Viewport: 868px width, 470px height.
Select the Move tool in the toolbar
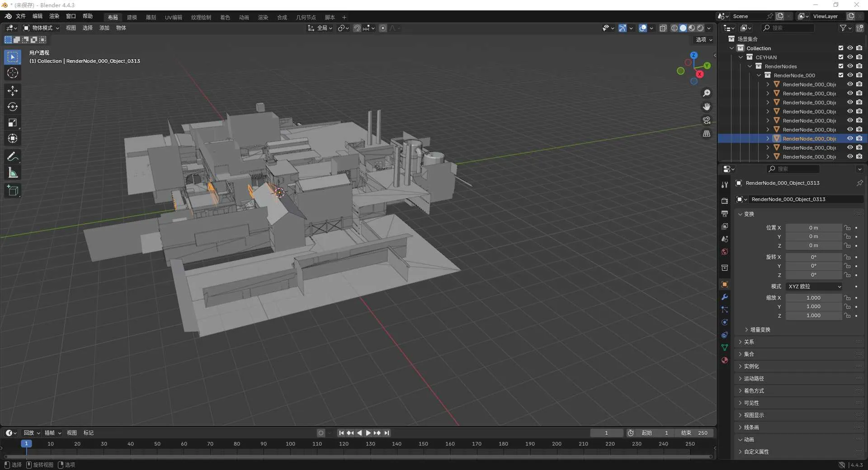[x=13, y=91]
